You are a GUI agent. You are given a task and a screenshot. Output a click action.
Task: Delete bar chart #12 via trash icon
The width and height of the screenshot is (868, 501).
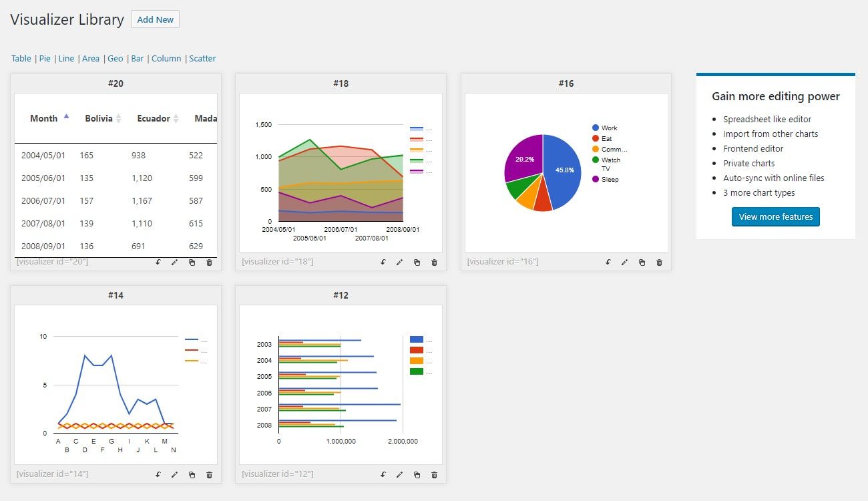pos(434,474)
